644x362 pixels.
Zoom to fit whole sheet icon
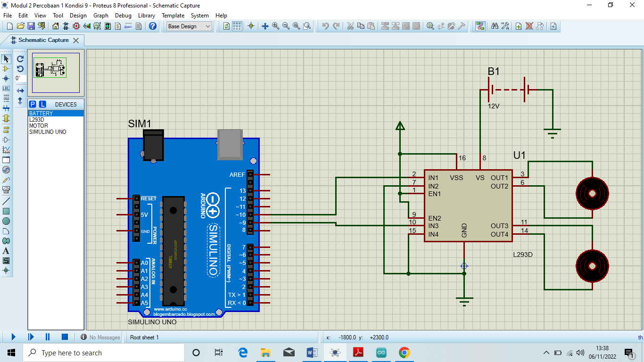[x=296, y=26]
